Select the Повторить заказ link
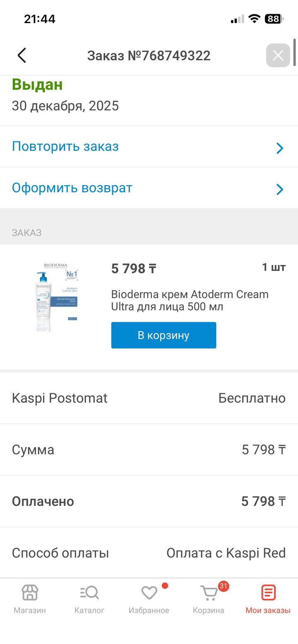298x644 pixels. (65, 146)
